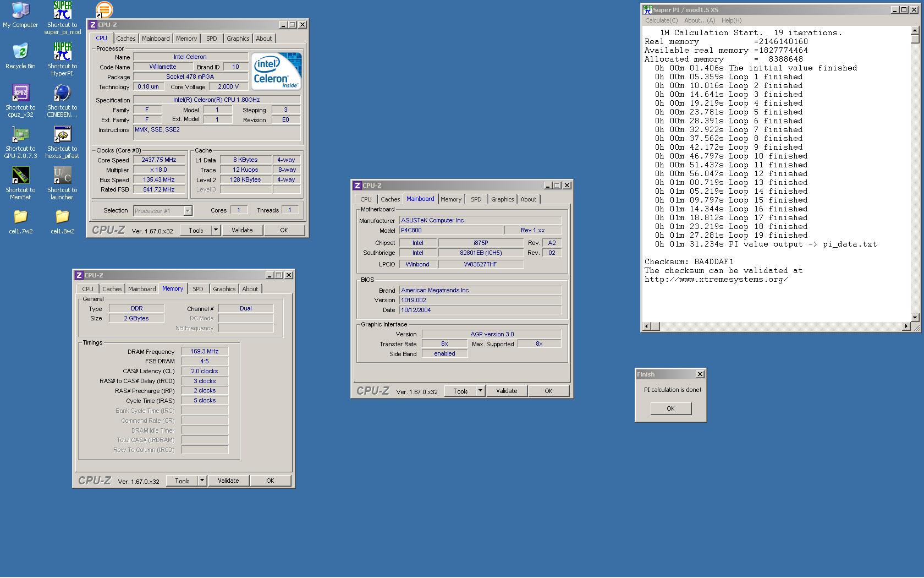
Task: Close the Finish dialog
Action: 700,374
